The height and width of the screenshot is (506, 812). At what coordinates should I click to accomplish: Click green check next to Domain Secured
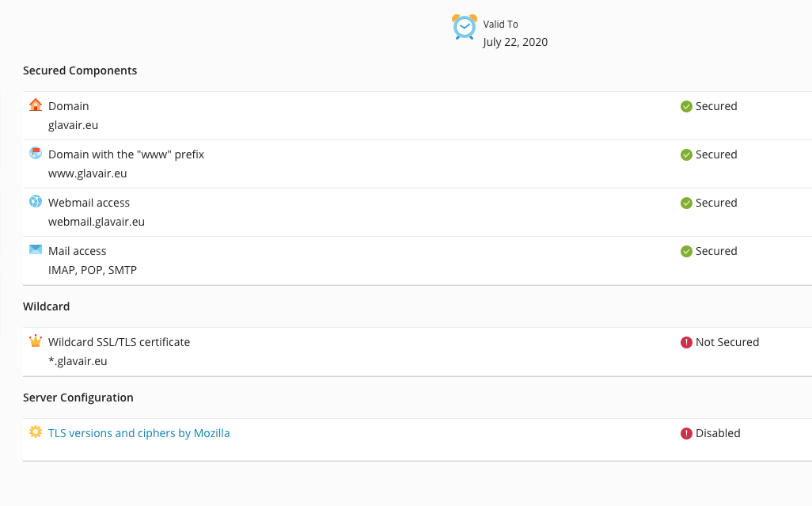(x=686, y=107)
